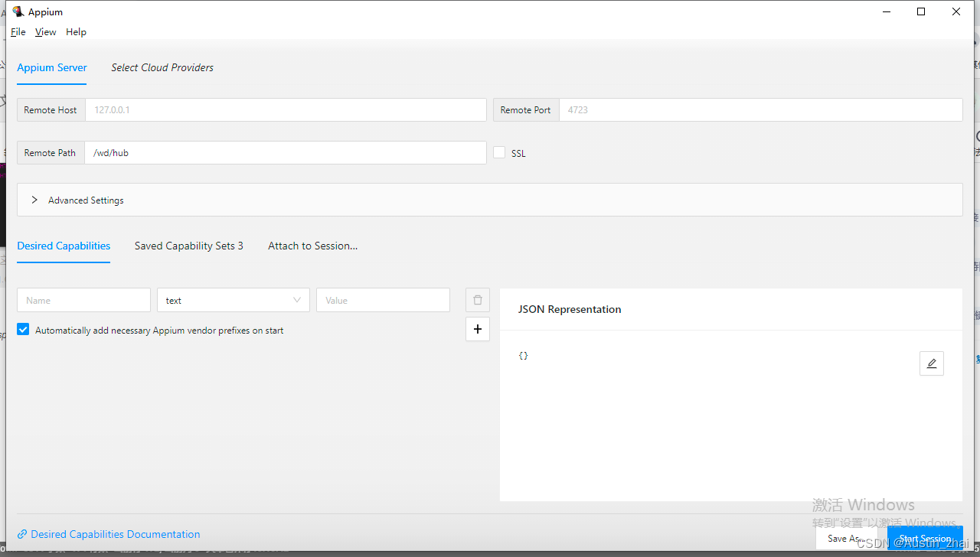
Task: Switch to Appium Server tab
Action: (52, 67)
